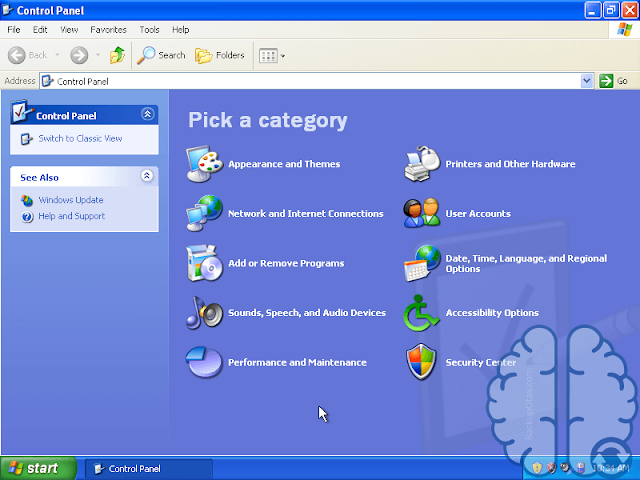
Task: Open Accessibility Options wheelchair icon
Action: pos(421,313)
